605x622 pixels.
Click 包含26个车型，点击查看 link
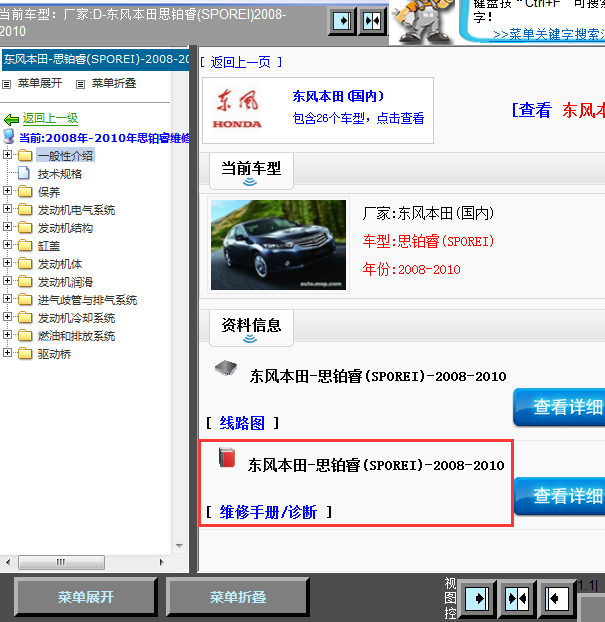click(358, 118)
